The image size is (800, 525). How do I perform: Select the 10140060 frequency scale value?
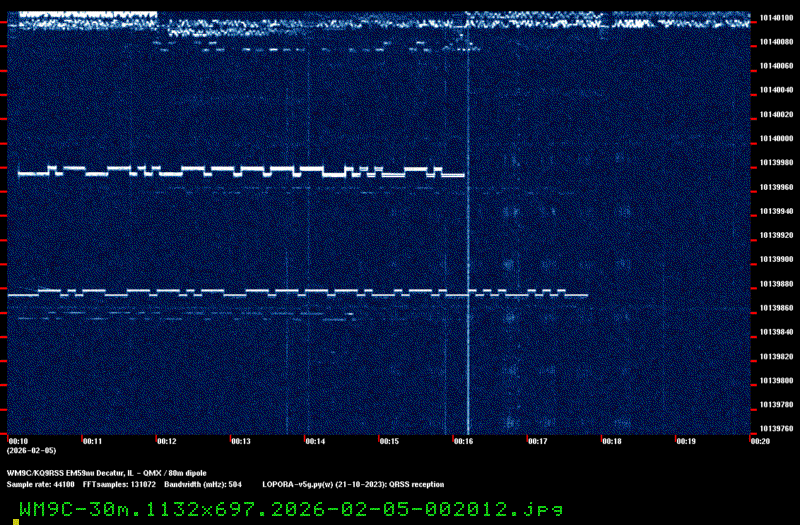click(x=777, y=66)
